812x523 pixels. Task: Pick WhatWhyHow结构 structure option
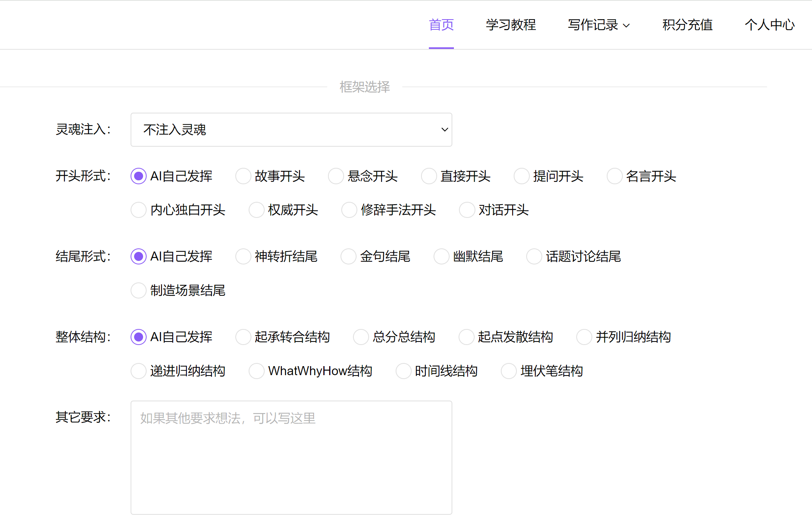click(x=256, y=371)
